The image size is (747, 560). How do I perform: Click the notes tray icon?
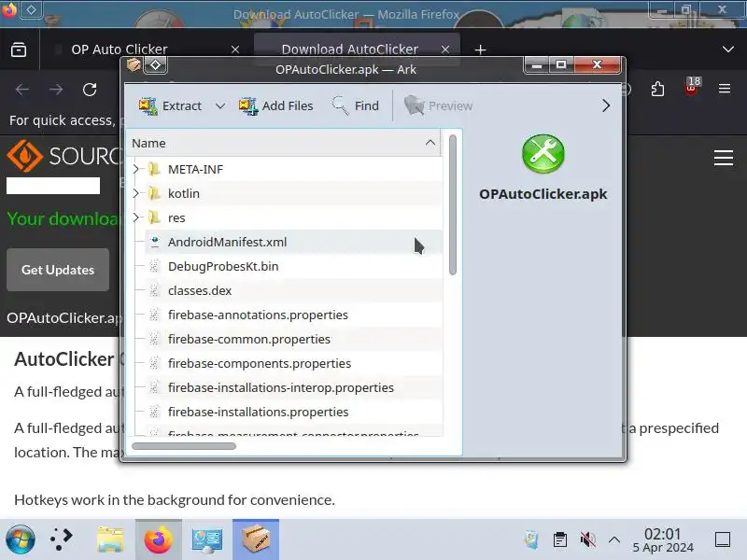click(531, 539)
